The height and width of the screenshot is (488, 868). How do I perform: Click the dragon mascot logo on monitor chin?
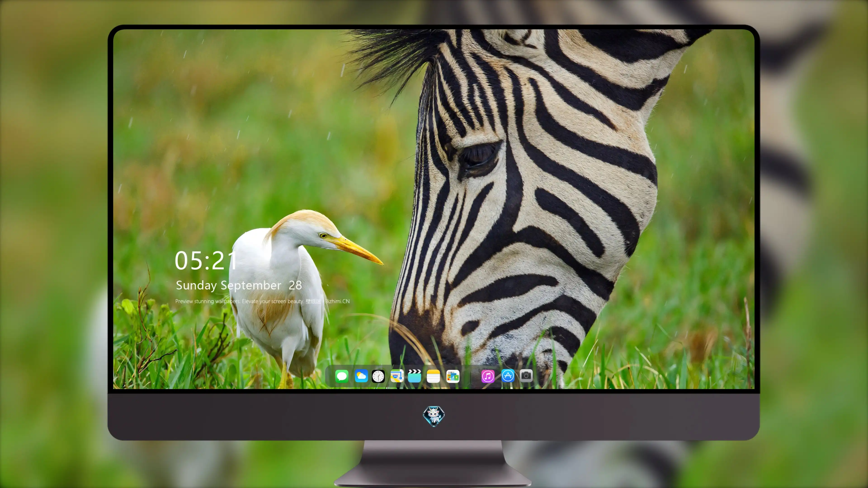tap(434, 416)
